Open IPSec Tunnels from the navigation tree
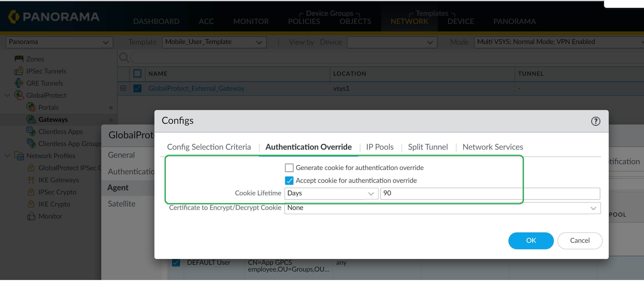The image size is (644, 295). [46, 71]
